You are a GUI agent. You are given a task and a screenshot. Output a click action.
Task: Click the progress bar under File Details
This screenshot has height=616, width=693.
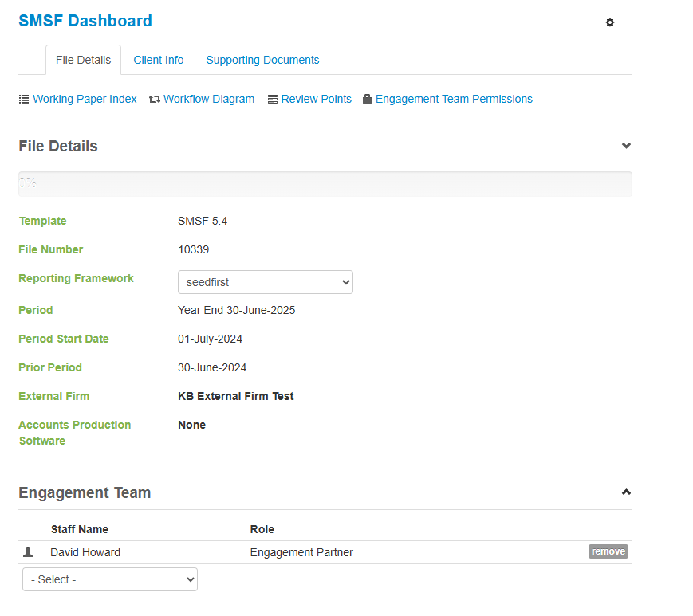pyautogui.click(x=324, y=183)
